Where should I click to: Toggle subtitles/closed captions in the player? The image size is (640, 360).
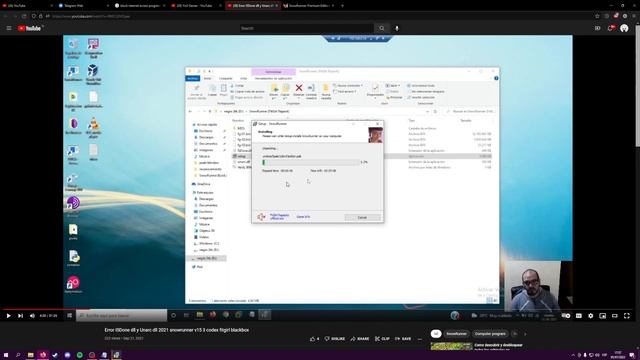tap(579, 316)
